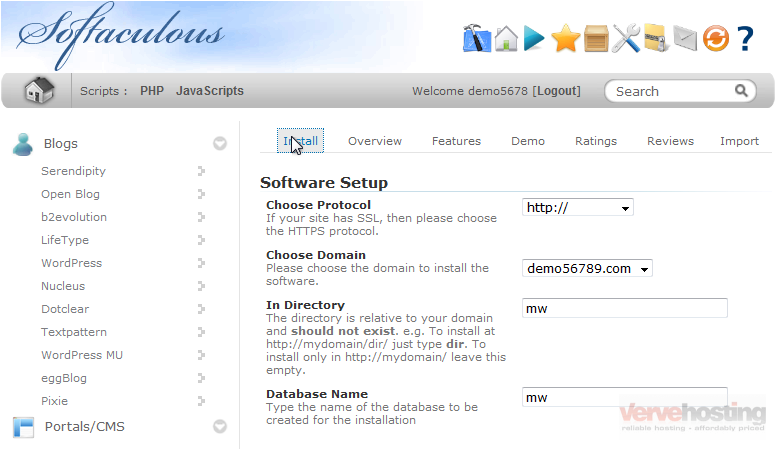The image size is (776, 450).
Task: Click the Blogs category heading
Action: point(60,144)
